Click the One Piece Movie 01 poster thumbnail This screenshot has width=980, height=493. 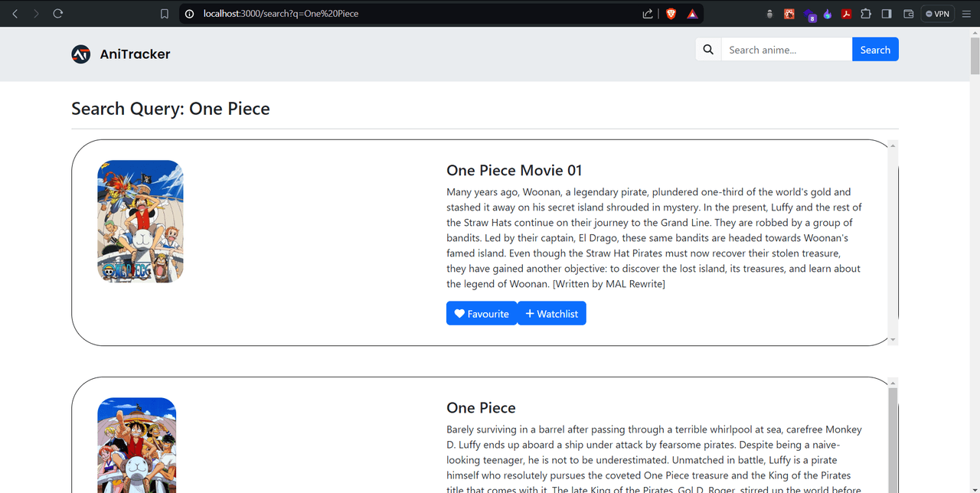coord(140,221)
